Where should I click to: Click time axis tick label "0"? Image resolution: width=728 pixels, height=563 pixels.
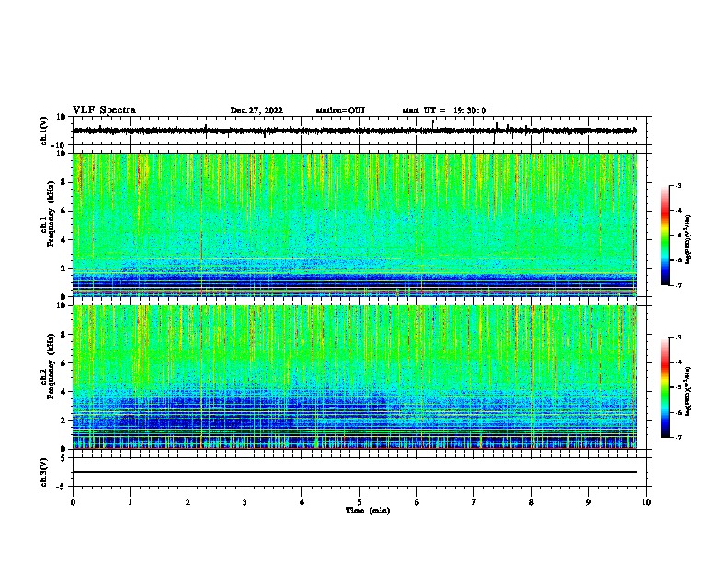(73, 502)
